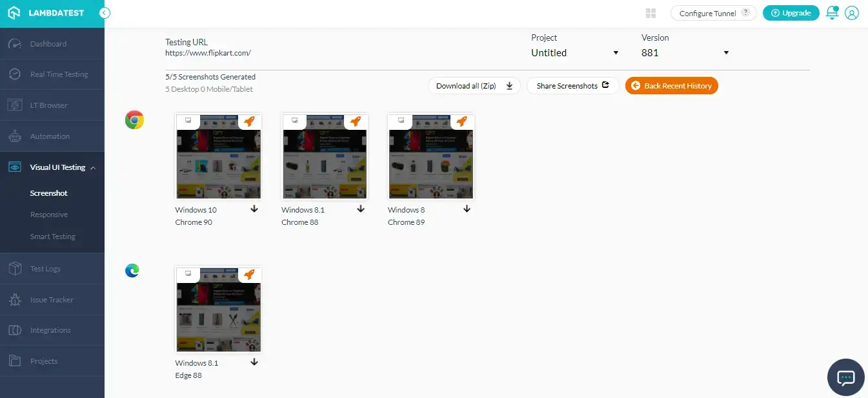Screen dimensions: 868x398
Task: Download the Windows 8.1 Chrome 88 screenshot
Action: 361,209
